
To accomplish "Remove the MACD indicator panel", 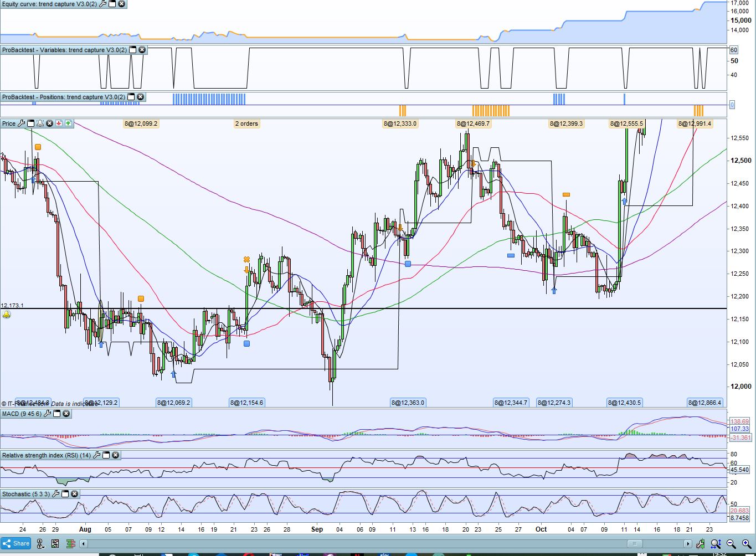I will (66, 414).
